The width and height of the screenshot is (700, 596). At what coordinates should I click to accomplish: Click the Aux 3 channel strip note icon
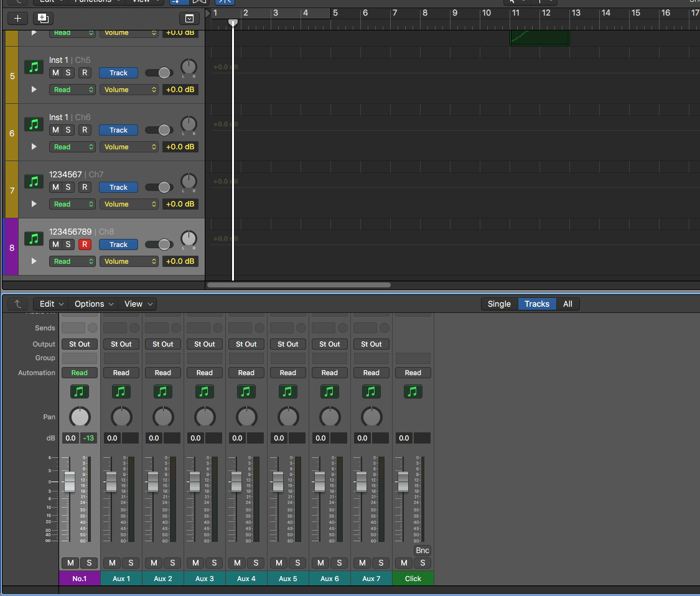pos(205,391)
